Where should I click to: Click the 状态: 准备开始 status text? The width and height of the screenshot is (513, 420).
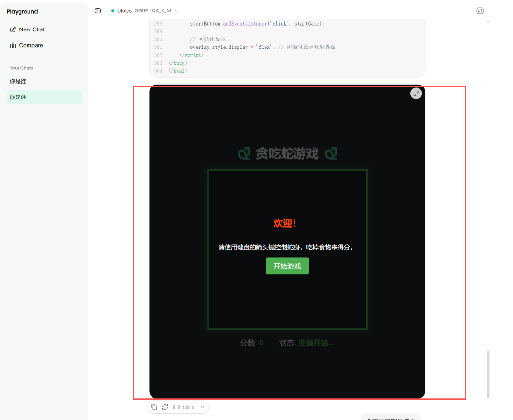(306, 343)
